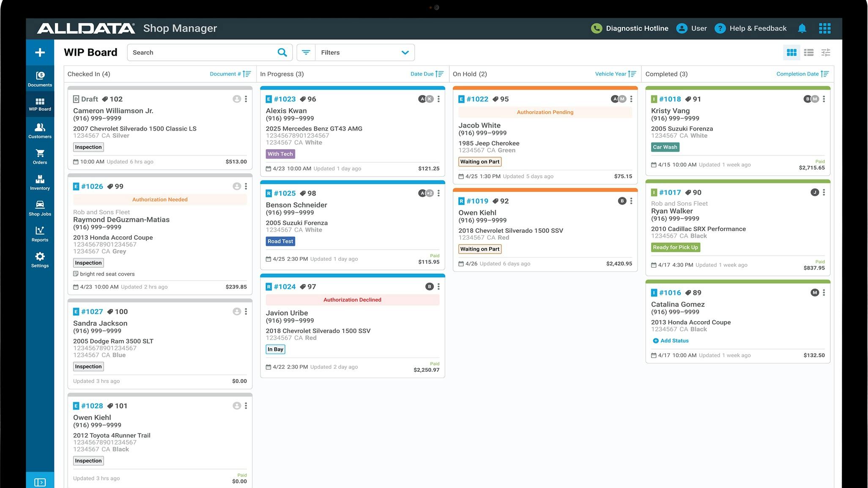Click Add Status on Catalina Gomez's card
Image resolution: width=868 pixels, height=488 pixels.
click(x=671, y=341)
